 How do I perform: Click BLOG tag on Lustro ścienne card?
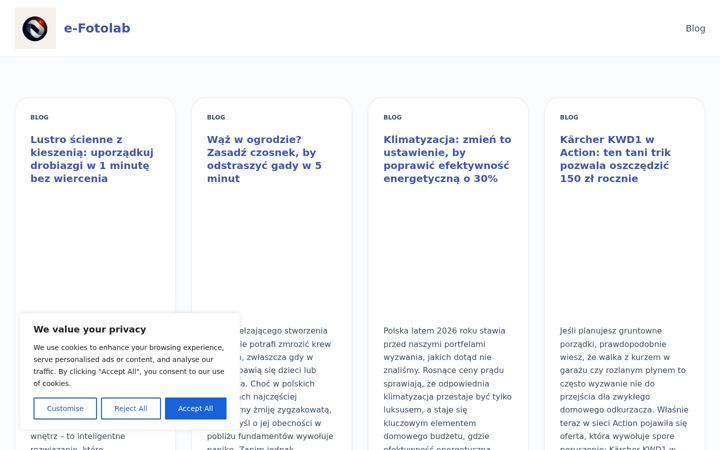(39, 117)
